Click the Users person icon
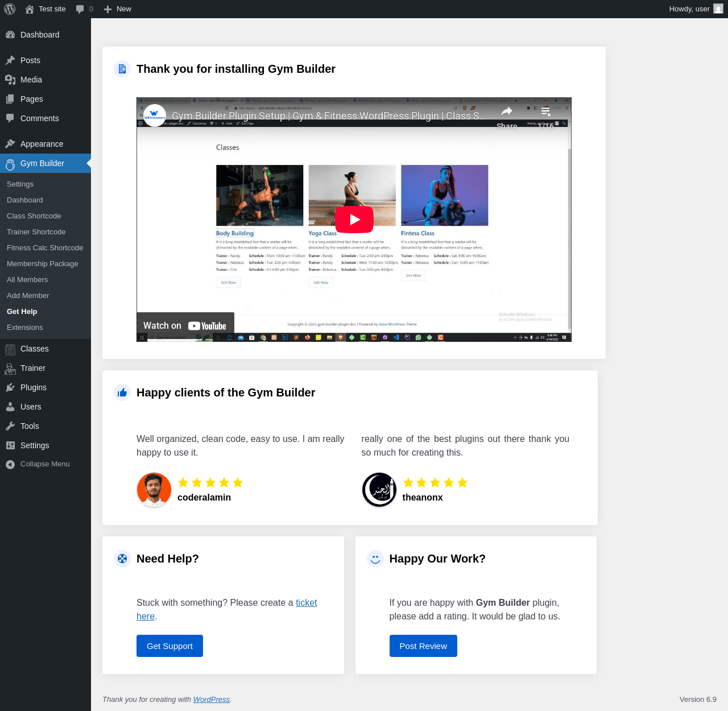 click(x=10, y=407)
